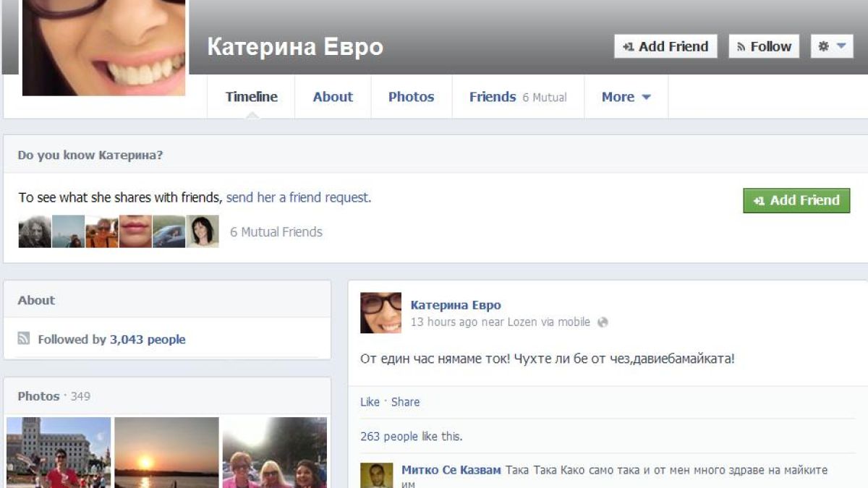Screen dimensions: 868x488
Task: Open the Photos tab
Action: pos(411,97)
